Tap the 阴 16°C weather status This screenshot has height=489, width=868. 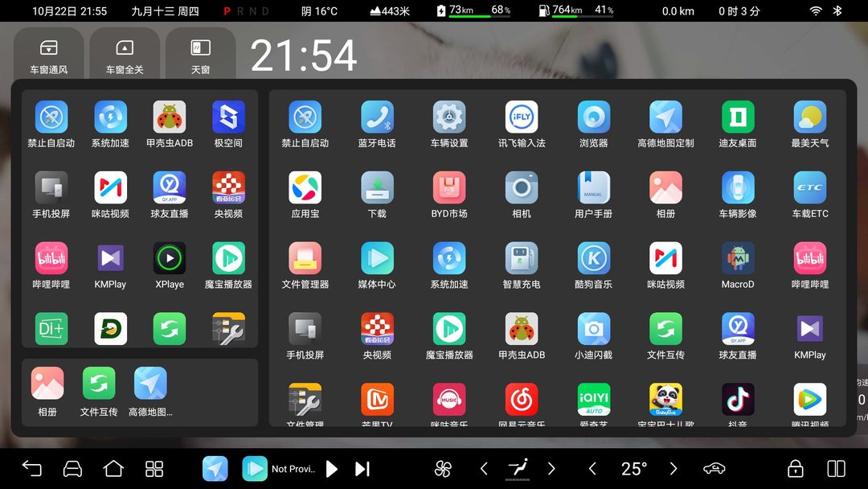click(319, 11)
